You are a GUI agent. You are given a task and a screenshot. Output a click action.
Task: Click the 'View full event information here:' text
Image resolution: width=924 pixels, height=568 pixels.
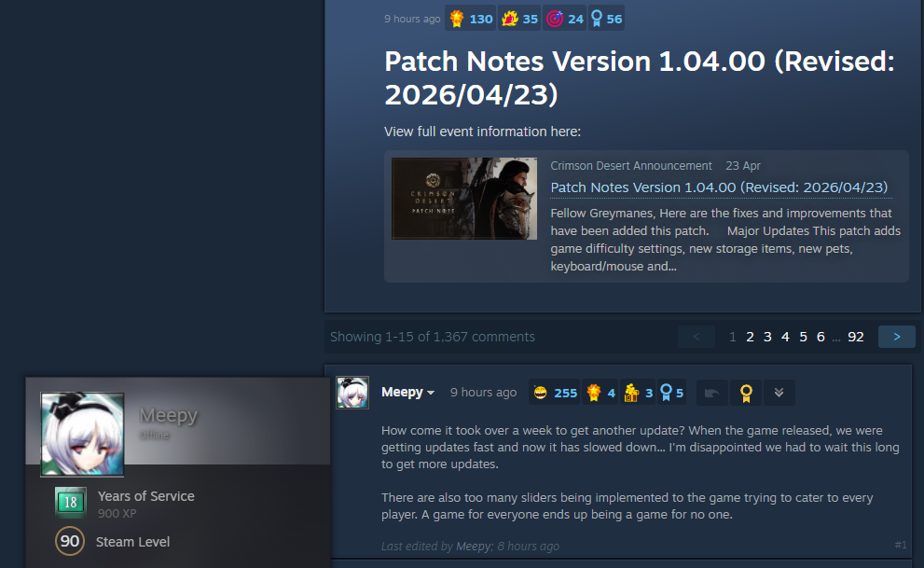(483, 132)
